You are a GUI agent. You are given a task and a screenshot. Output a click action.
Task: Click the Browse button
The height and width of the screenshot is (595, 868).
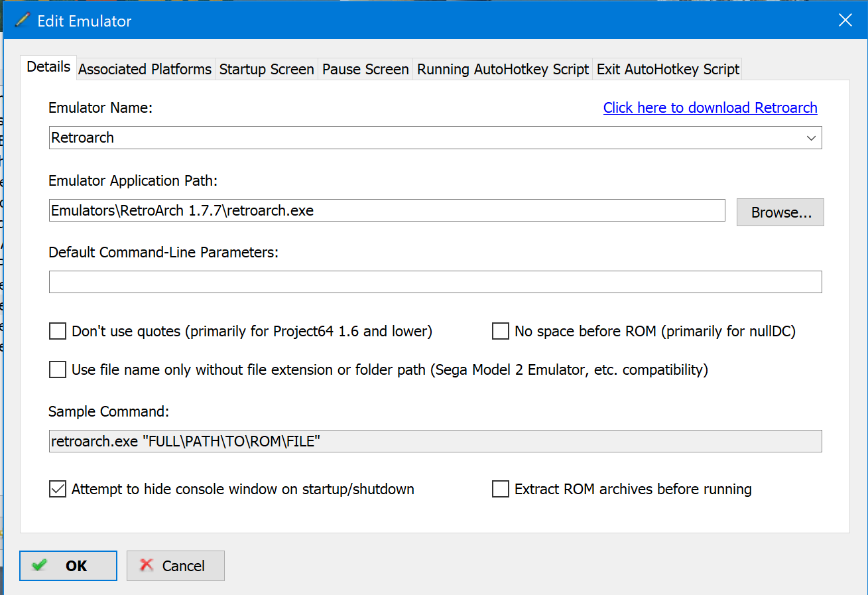780,212
